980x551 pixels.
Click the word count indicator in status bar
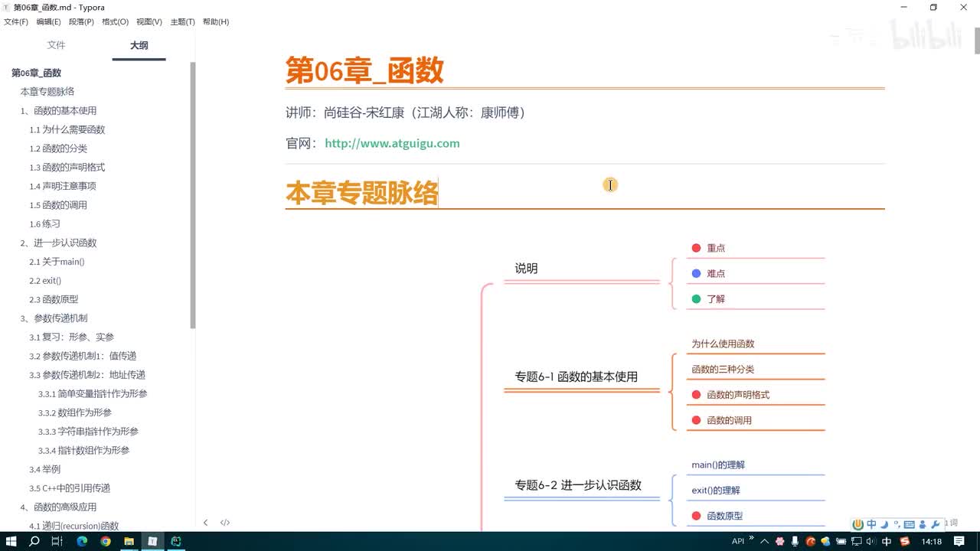951,523
